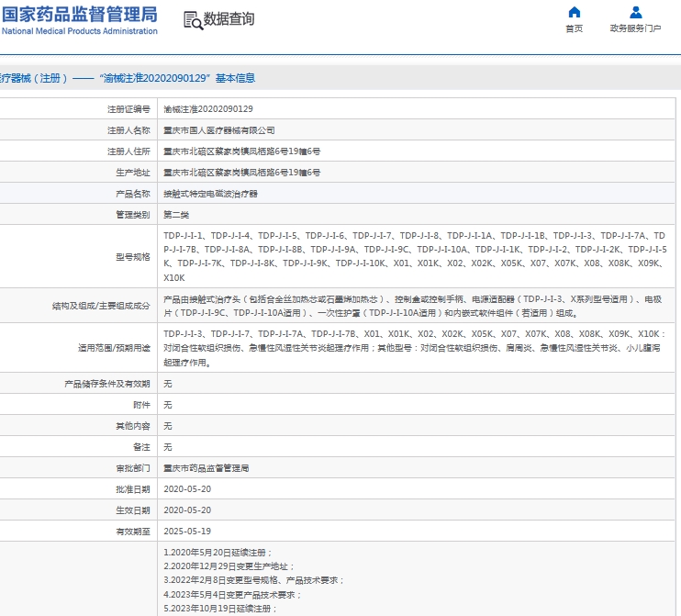Select registrant name 重庆市国人医疗器械有限公司
The width and height of the screenshot is (681, 616).
click(x=218, y=130)
